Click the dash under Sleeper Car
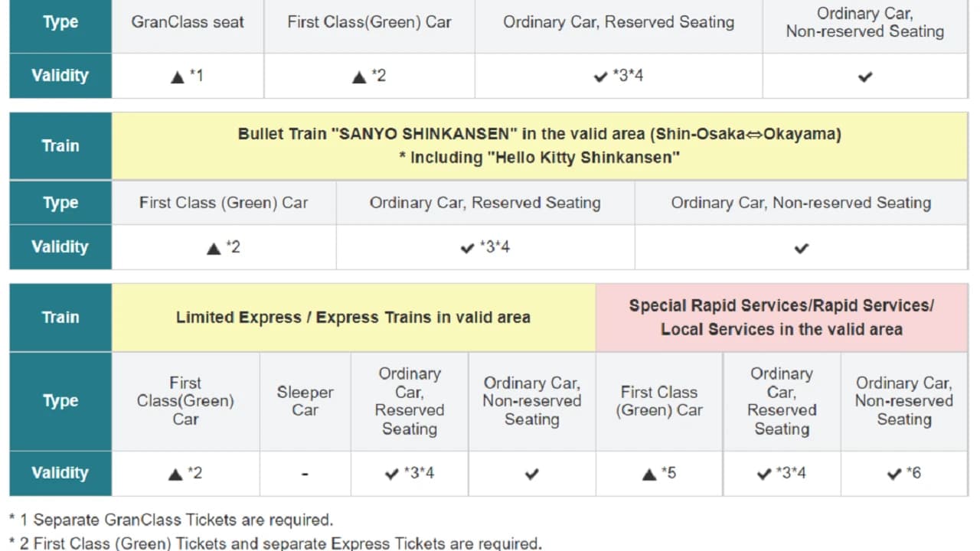Image resolution: width=980 pixels, height=551 pixels. tap(305, 474)
